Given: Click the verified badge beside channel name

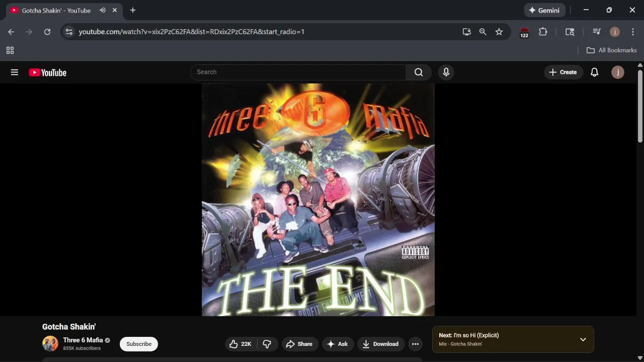Looking at the screenshot, I should tap(107, 340).
